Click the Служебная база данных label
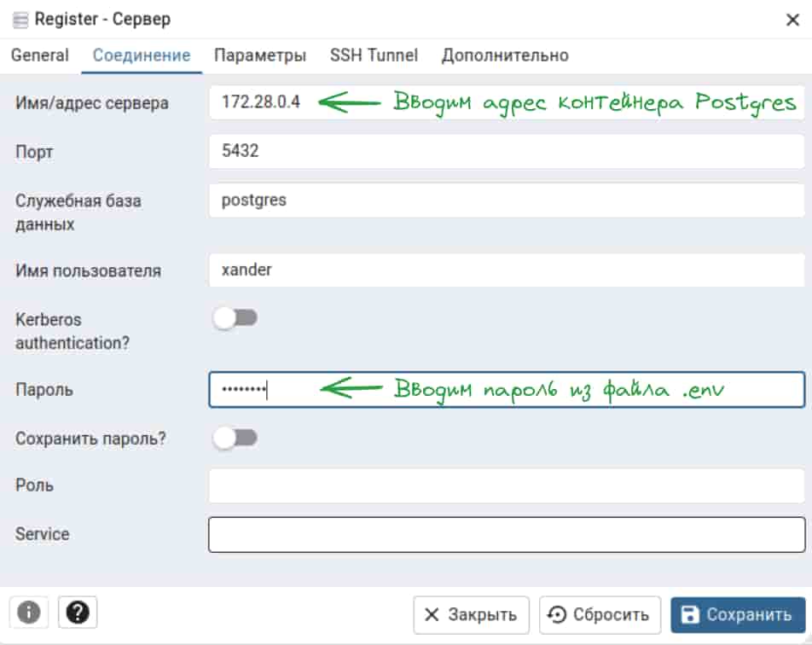 (x=78, y=212)
